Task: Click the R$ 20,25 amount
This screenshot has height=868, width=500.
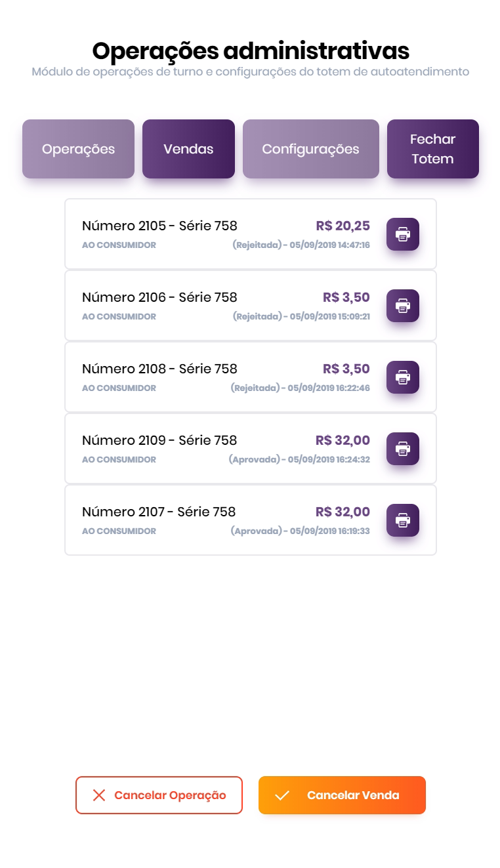Action: [x=343, y=226]
